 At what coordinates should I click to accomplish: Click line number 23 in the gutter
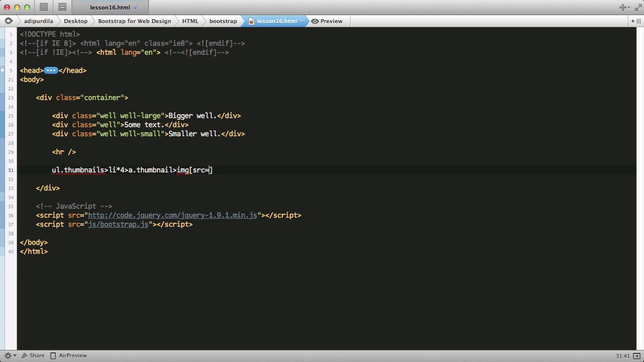click(11, 98)
